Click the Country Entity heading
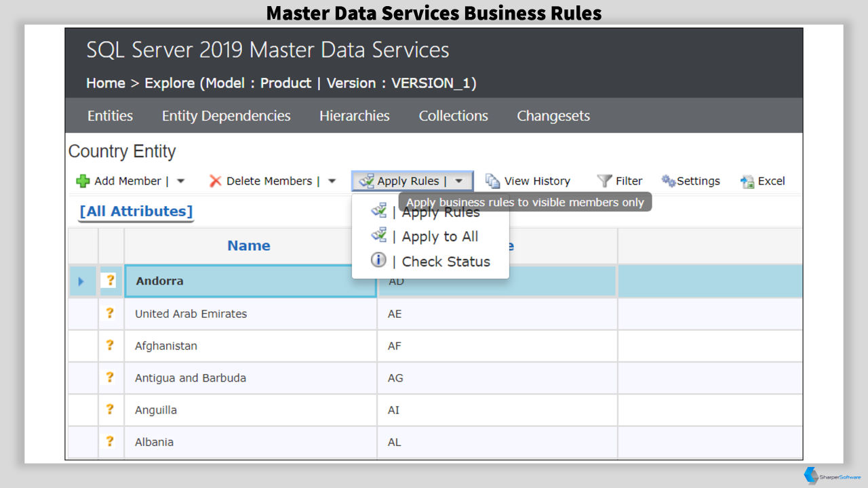 [122, 152]
